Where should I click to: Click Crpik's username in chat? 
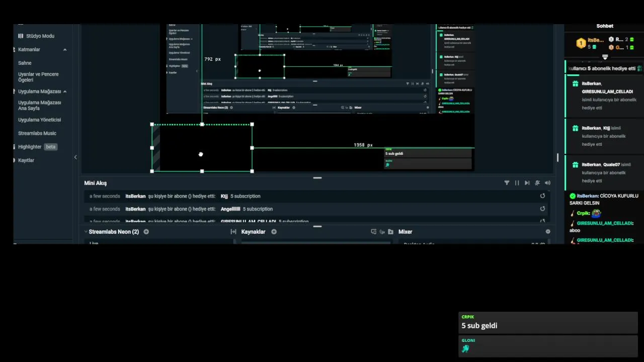coord(583,213)
